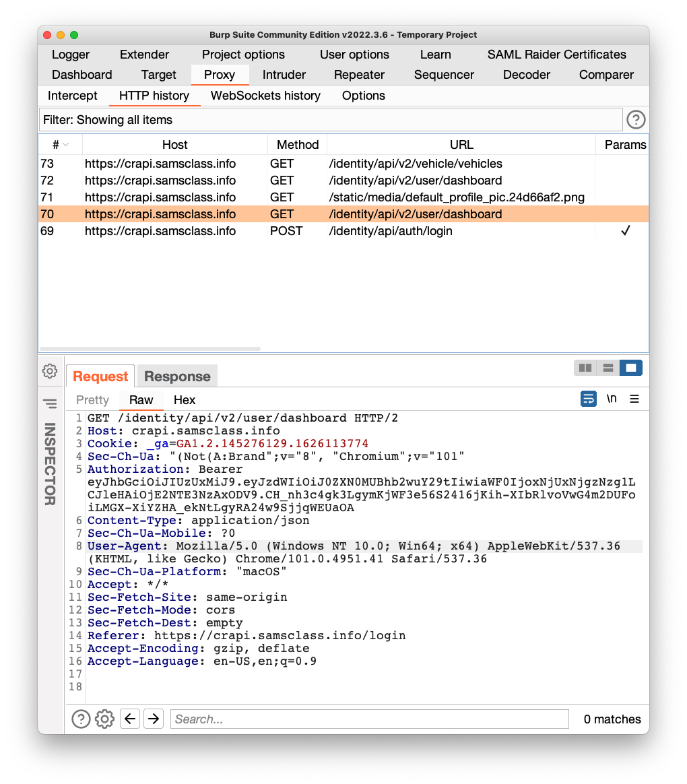Open the SAML Raider Certificates tab
687x784 pixels.
coord(557,55)
